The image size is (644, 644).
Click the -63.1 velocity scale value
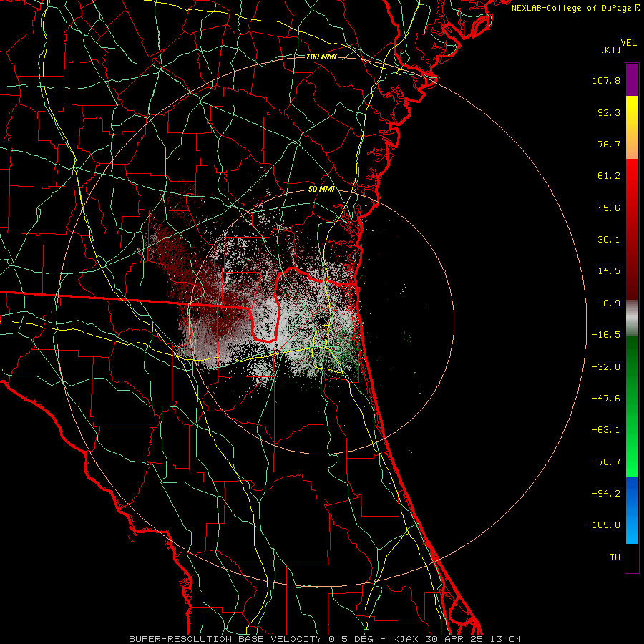coord(606,430)
